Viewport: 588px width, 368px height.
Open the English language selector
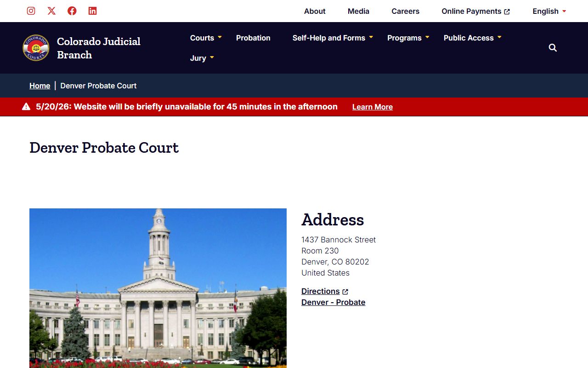549,11
